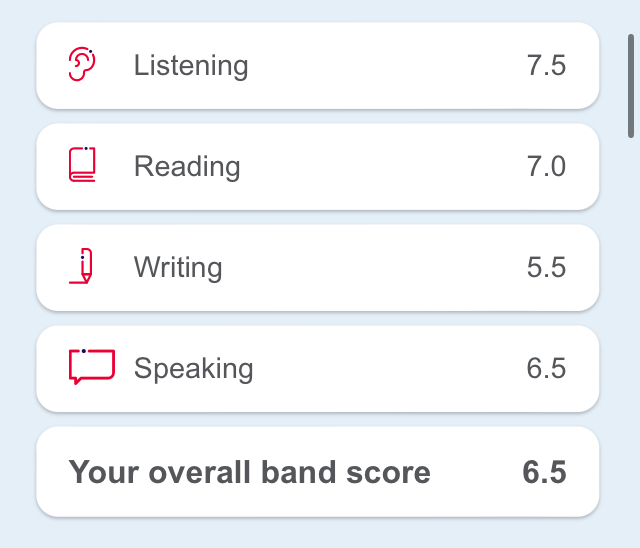The width and height of the screenshot is (640, 548).
Task: Click the Writing pencil icon
Action: click(81, 266)
